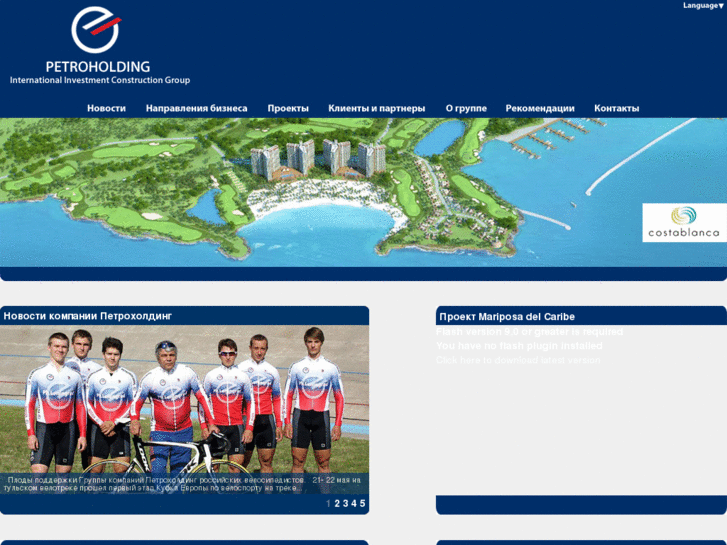This screenshot has height=545, width=727.
Task: Open Клиенты и партнеры menu
Action: click(376, 108)
